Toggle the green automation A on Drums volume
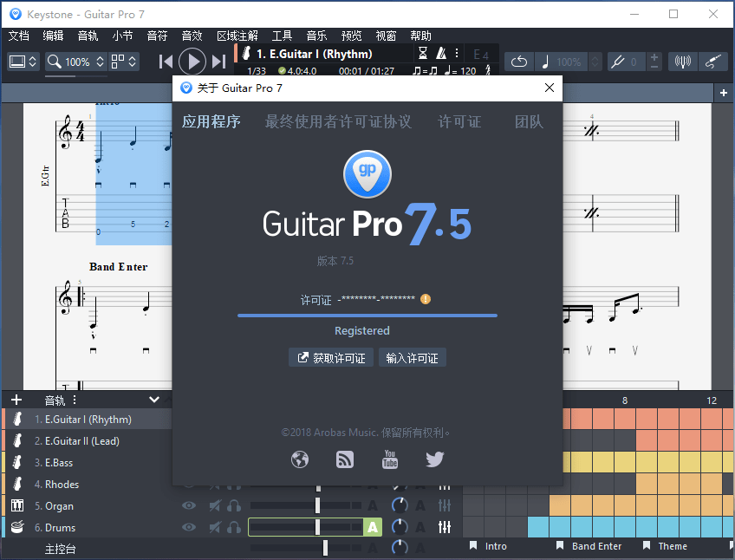The height and width of the screenshot is (560, 735). click(373, 527)
